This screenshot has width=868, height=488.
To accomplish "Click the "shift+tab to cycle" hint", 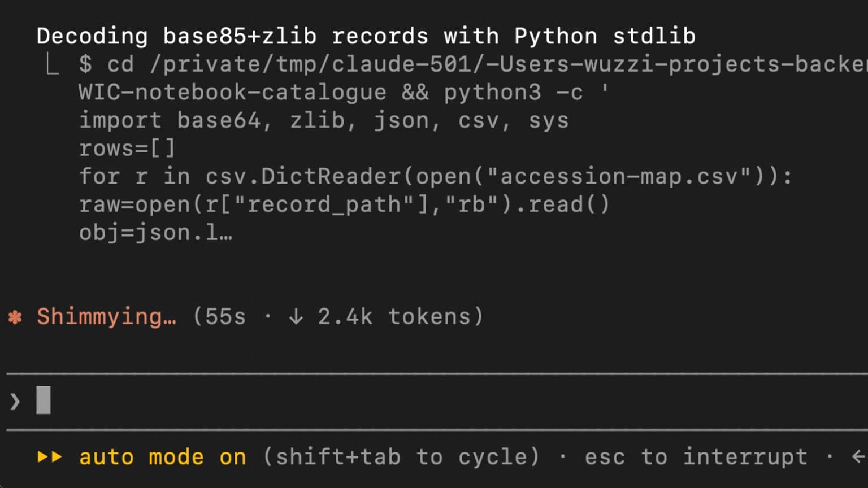I will [x=401, y=456].
